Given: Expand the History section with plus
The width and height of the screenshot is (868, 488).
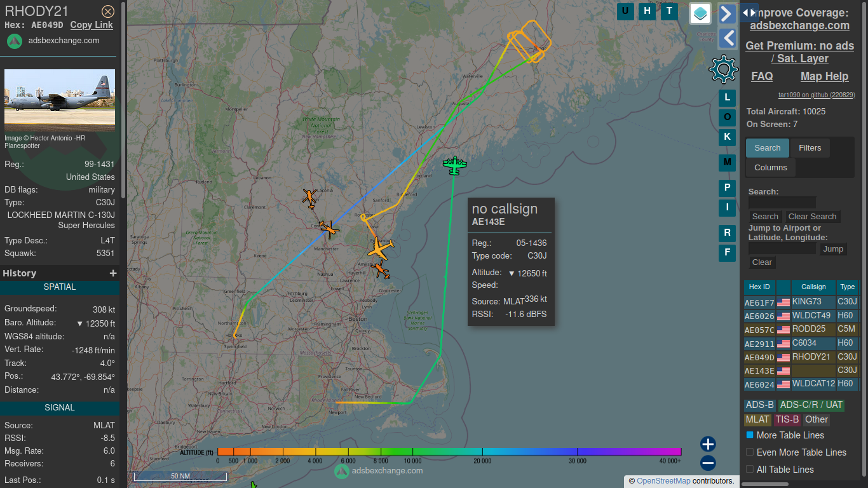Looking at the screenshot, I should pyautogui.click(x=113, y=273).
